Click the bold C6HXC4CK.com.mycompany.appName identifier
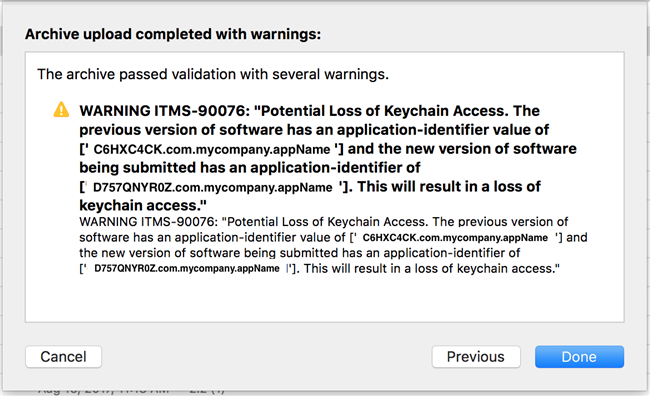650x396 pixels. coord(212,149)
